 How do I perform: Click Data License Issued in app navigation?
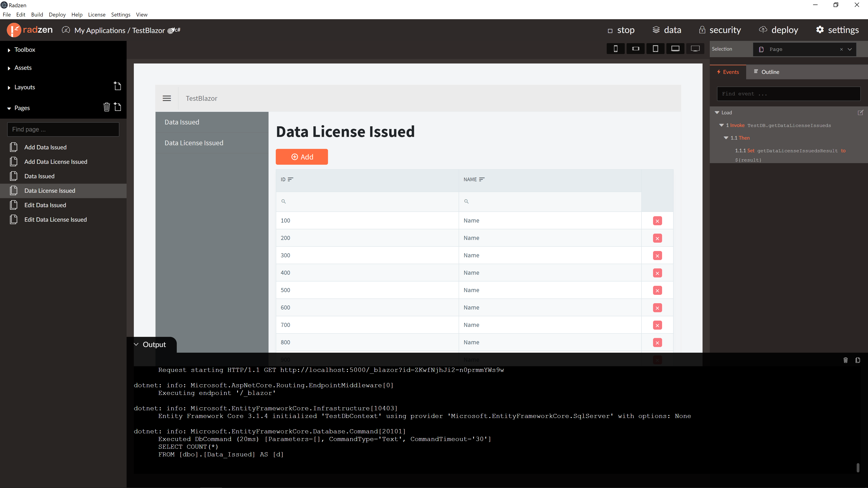coord(212,143)
